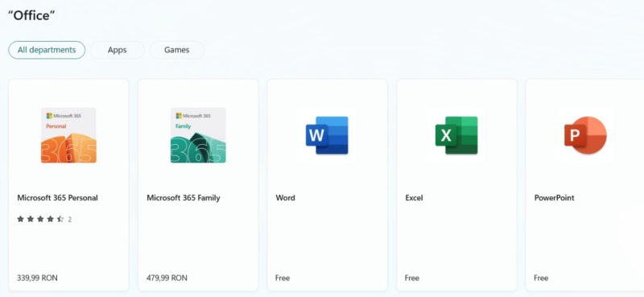644x297 pixels.
Task: Click the PowerPoint app icon
Action: click(585, 135)
